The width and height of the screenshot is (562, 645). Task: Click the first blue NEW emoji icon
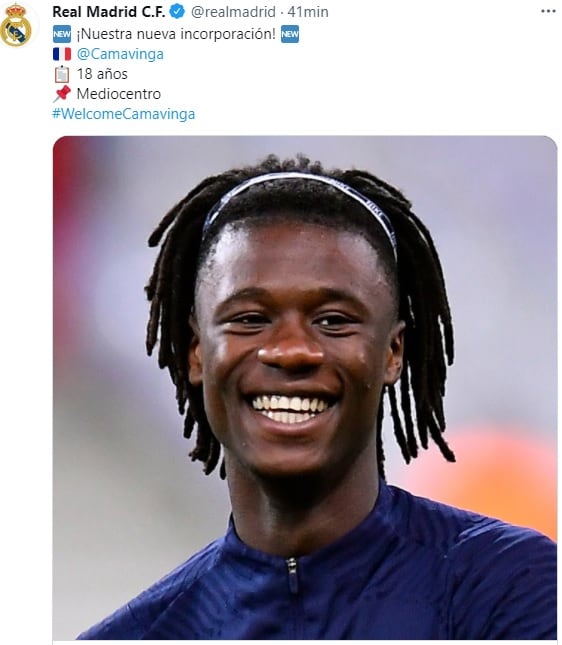[62, 34]
